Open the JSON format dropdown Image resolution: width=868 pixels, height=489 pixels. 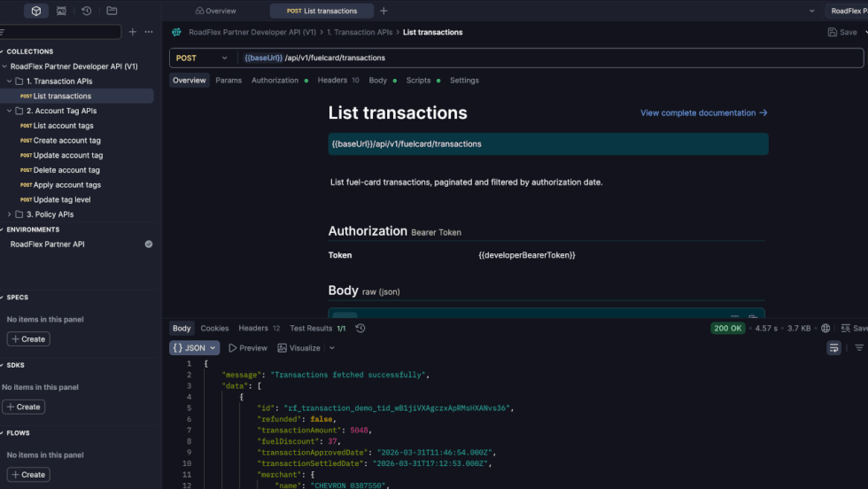(194, 348)
